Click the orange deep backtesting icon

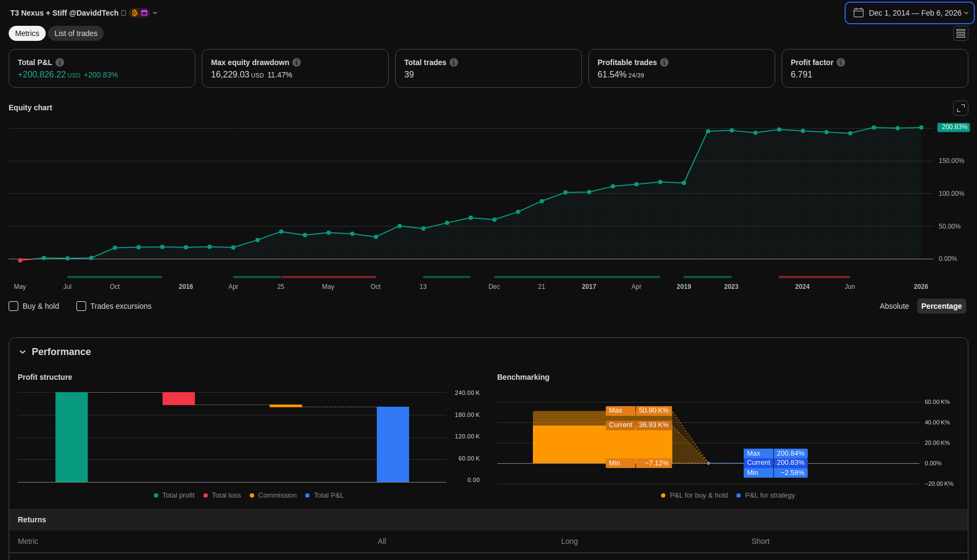point(135,13)
